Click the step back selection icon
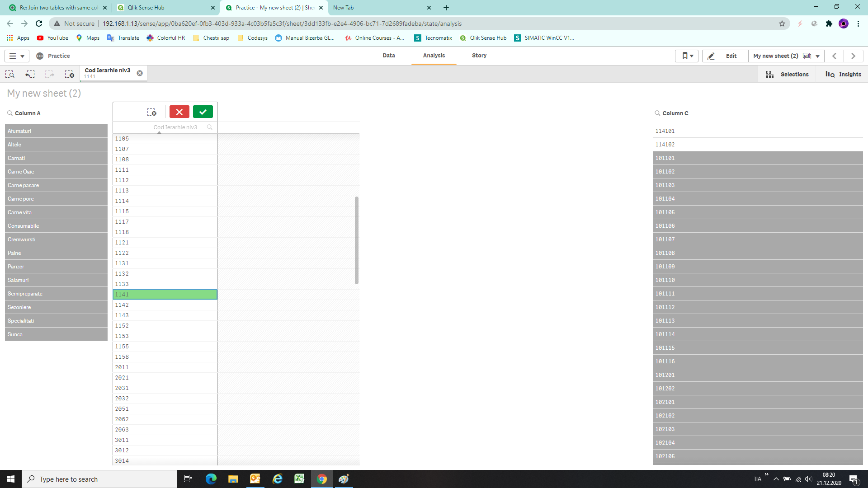 coord(30,74)
